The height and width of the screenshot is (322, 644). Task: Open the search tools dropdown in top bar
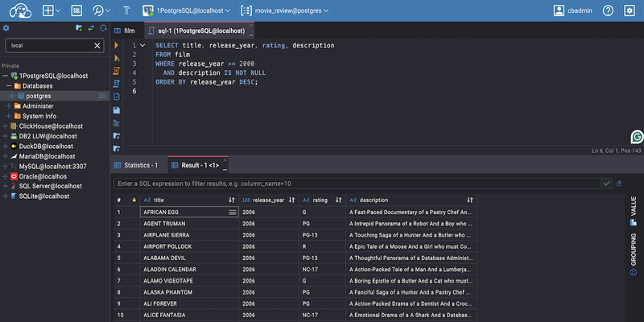[x=101, y=10]
